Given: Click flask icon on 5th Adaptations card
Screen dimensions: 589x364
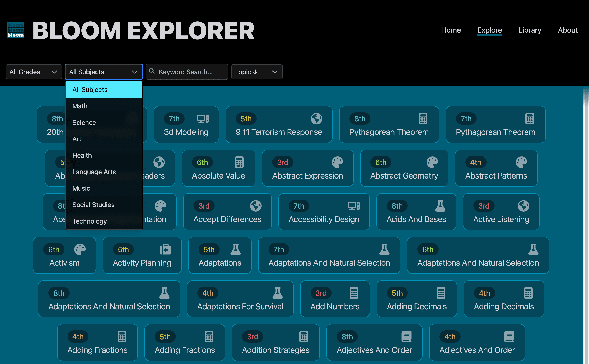Looking at the screenshot, I should coord(236,249).
